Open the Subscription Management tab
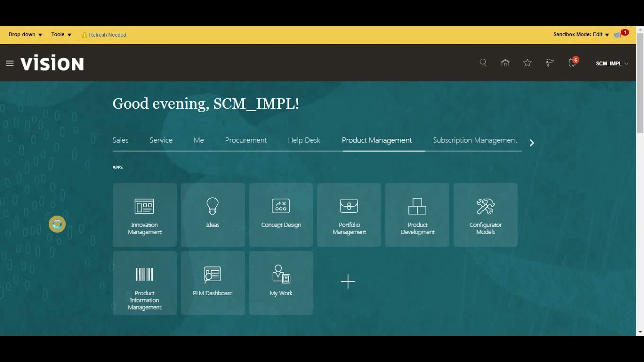 [475, 140]
